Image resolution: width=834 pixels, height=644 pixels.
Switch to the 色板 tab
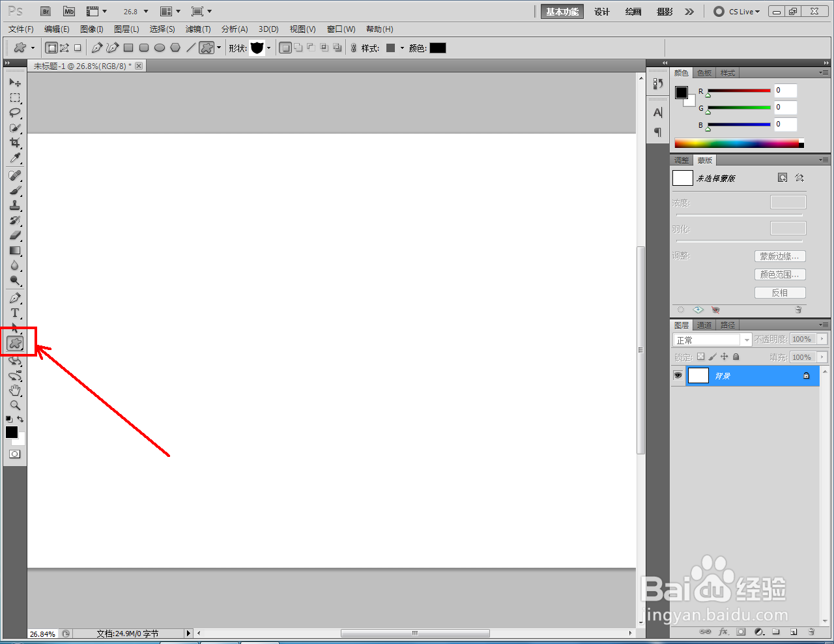click(704, 73)
